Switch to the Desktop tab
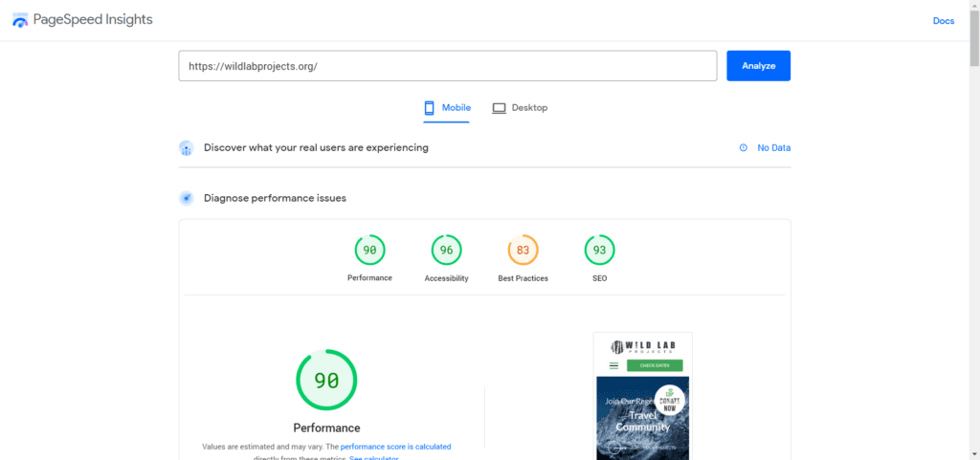980x460 pixels. pos(520,108)
